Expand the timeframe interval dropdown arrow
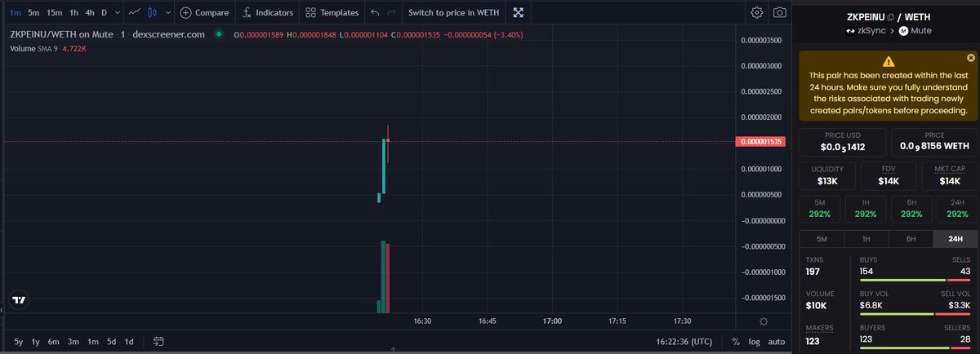This screenshot has width=980, height=354. point(118,13)
